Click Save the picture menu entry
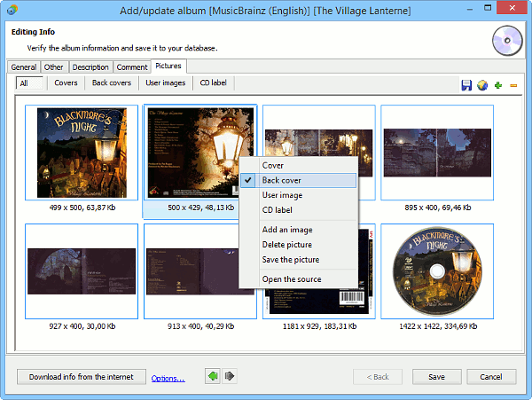The width and height of the screenshot is (532, 400). coord(299,260)
